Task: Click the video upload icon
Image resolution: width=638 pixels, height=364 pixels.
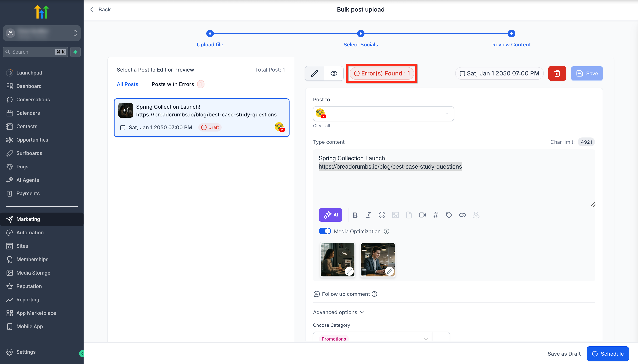Action: 422,215
